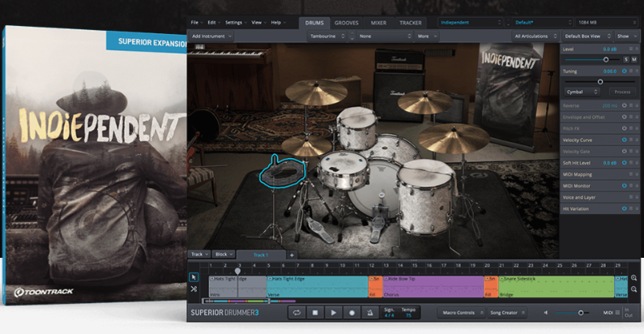This screenshot has width=644, height=334.
Task: Open the Block menu above the timeline
Action: pyautogui.click(x=224, y=255)
